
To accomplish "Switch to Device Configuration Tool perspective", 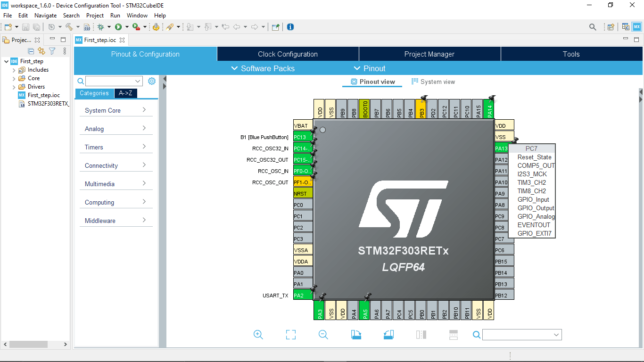I will [636, 27].
